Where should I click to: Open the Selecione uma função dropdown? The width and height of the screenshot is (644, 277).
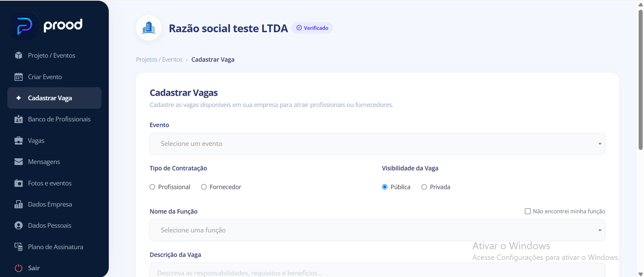coord(377,230)
